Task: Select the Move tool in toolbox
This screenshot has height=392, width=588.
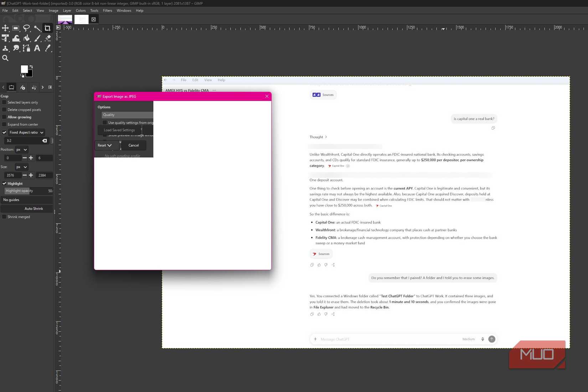Action: point(5,28)
